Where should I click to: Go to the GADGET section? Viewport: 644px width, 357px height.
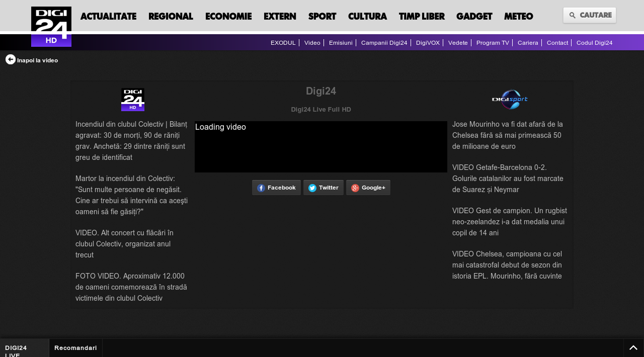pos(474,17)
